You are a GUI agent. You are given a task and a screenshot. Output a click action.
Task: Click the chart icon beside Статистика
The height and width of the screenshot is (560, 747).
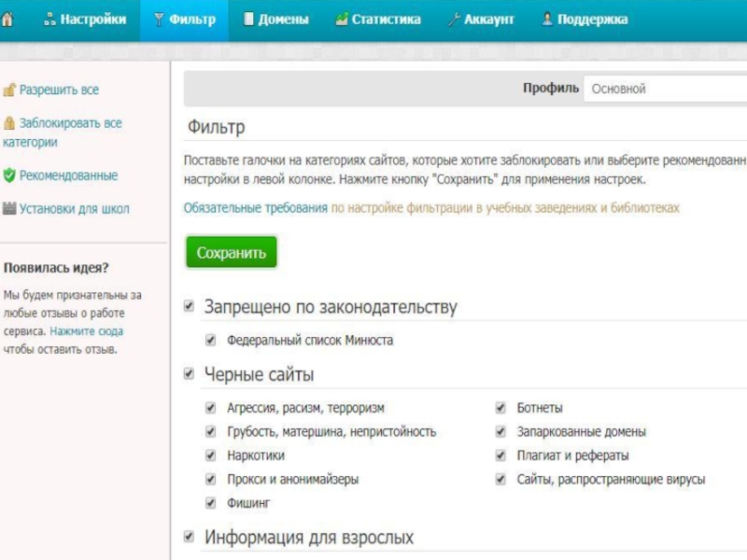click(x=341, y=19)
